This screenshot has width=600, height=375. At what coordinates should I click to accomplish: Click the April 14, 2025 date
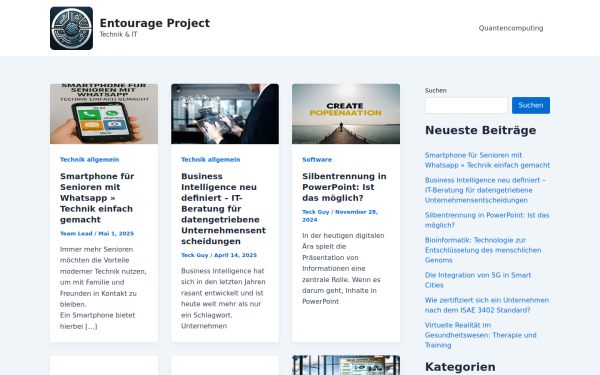click(235, 255)
